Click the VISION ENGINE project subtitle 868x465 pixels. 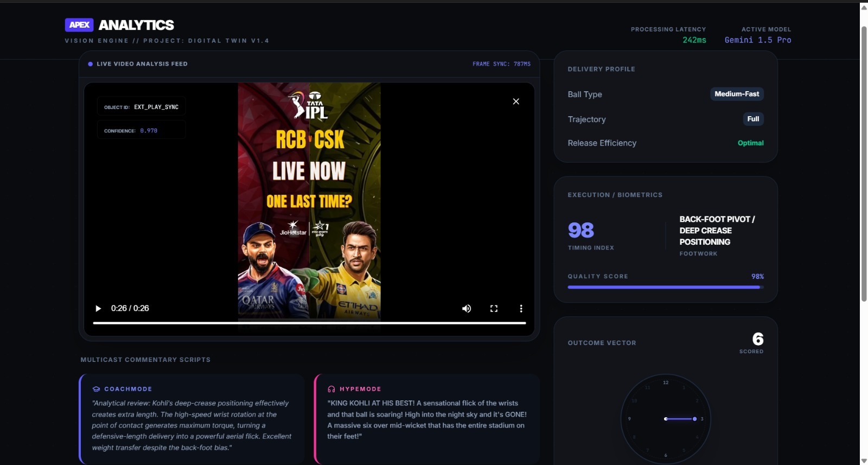(167, 41)
